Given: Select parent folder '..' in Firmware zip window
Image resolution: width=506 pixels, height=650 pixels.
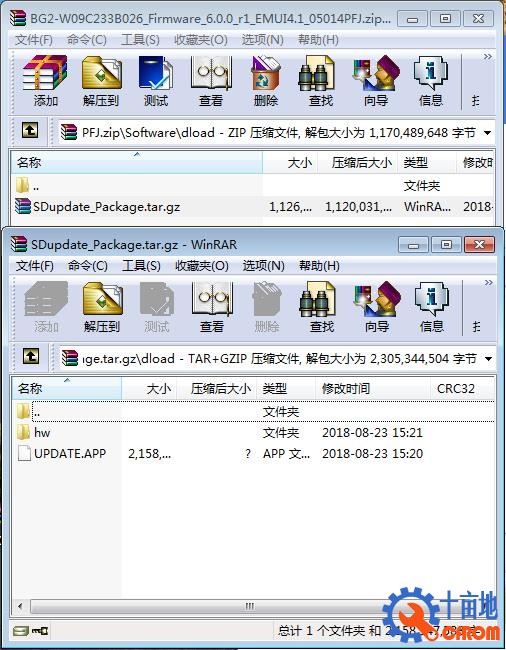Looking at the screenshot, I should pyautogui.click(x=253, y=186).
